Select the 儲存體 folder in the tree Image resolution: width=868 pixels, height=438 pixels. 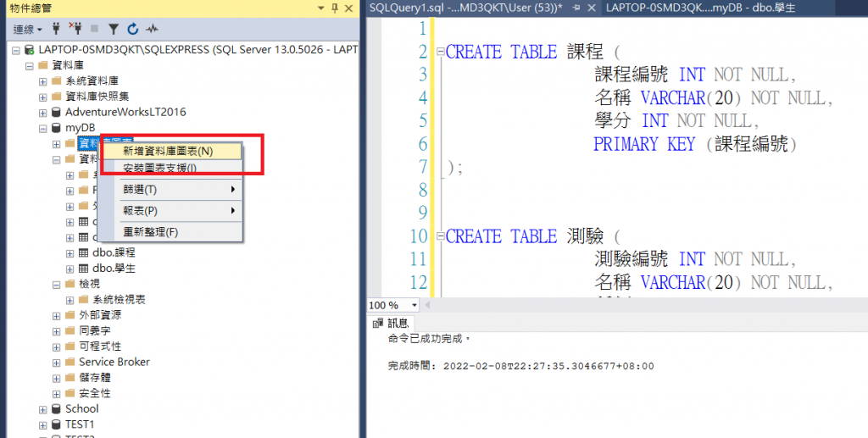point(95,377)
